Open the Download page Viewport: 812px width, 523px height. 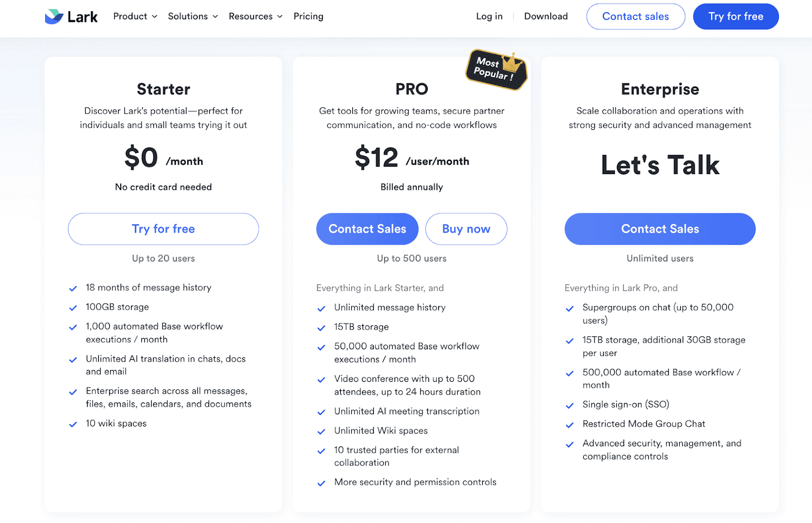coord(546,16)
